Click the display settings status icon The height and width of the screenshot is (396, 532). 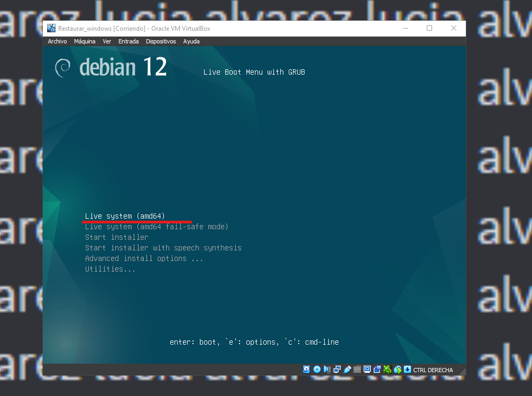[367, 369]
